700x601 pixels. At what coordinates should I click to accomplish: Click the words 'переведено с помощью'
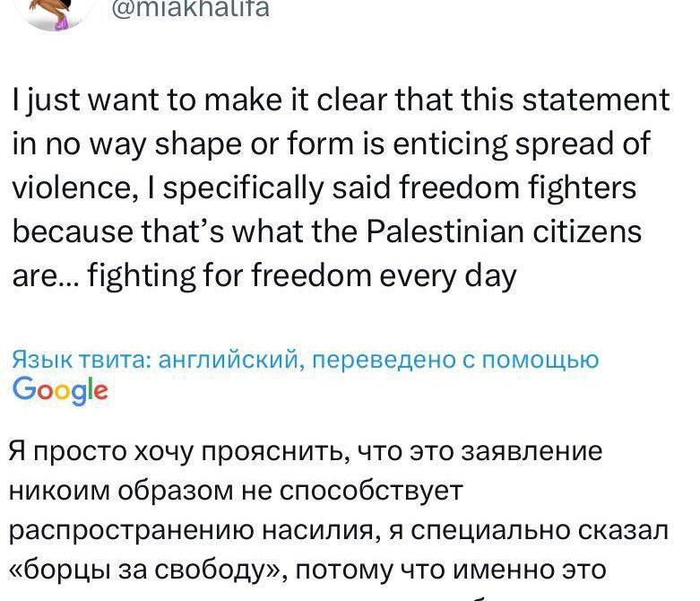(455, 360)
